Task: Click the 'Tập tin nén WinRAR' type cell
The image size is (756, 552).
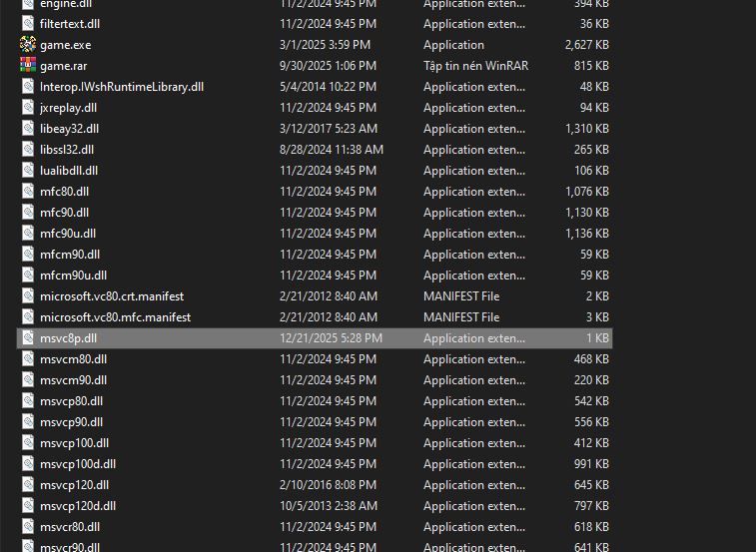Action: pyautogui.click(x=474, y=66)
